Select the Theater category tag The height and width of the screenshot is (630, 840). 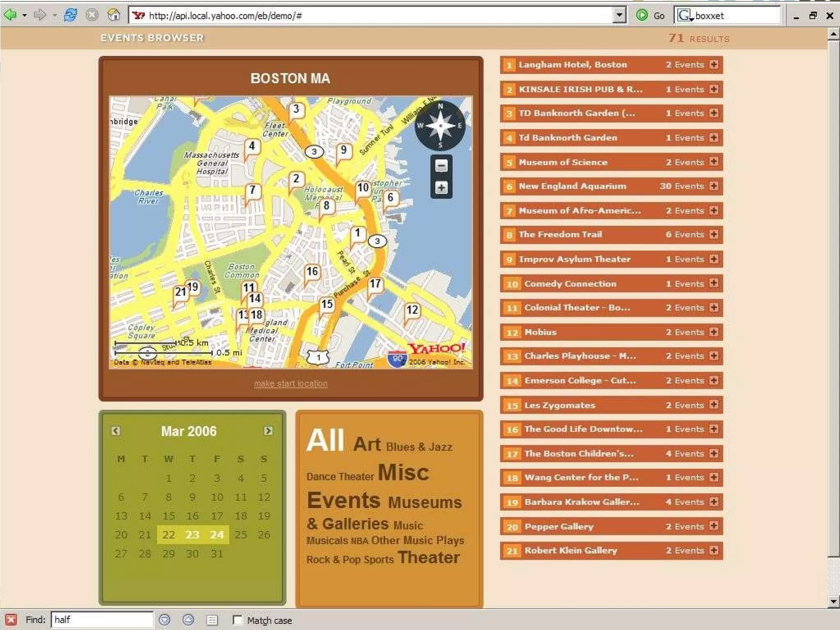[x=428, y=557]
